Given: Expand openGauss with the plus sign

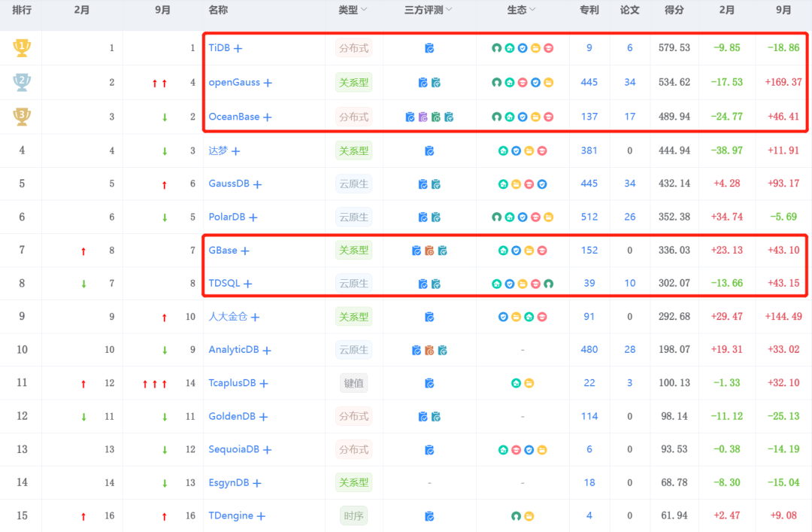Looking at the screenshot, I should tap(268, 83).
